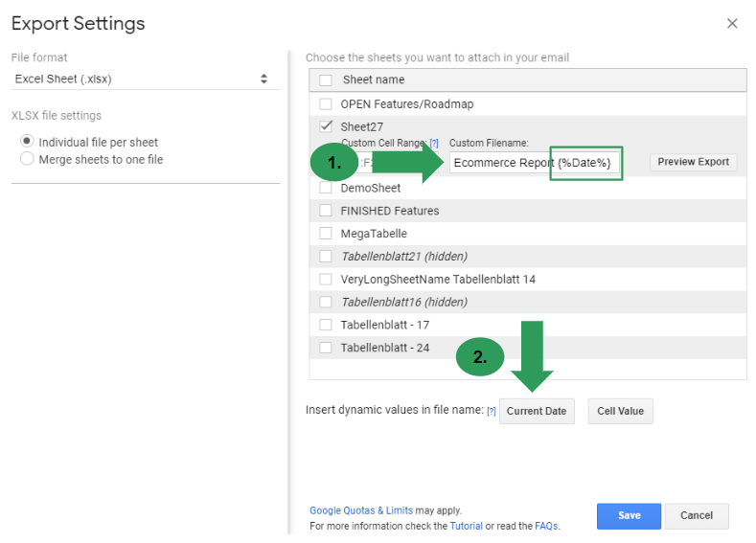Select Merge sheets to one file
756x543 pixels.
pos(27,159)
